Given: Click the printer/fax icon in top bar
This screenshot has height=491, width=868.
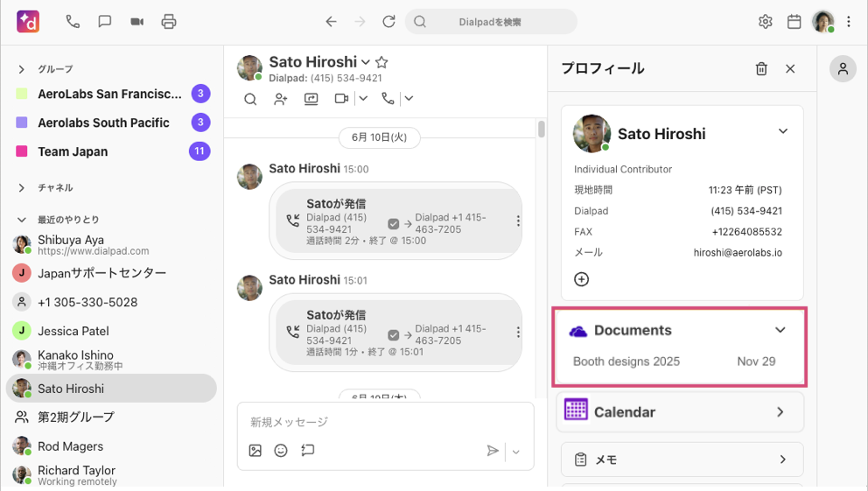Looking at the screenshot, I should click(169, 22).
